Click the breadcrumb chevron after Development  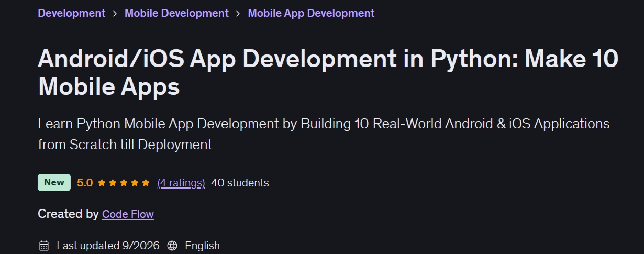coord(115,14)
